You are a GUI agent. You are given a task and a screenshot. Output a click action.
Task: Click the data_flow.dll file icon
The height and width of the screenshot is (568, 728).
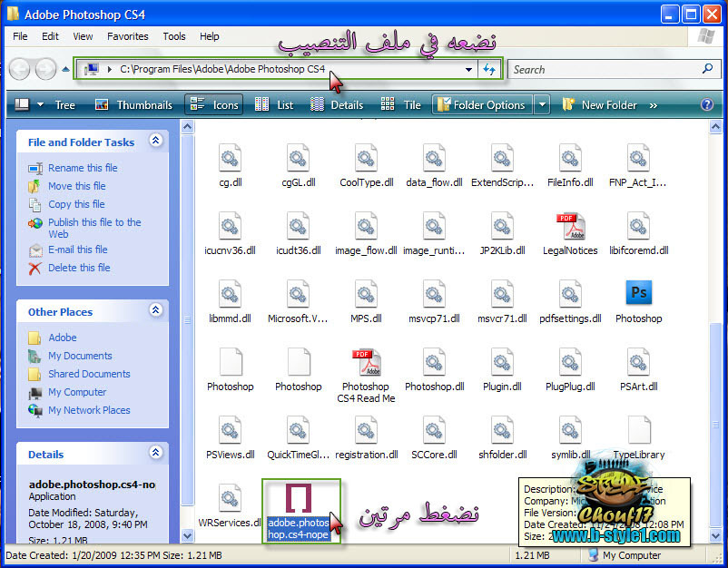click(x=434, y=158)
